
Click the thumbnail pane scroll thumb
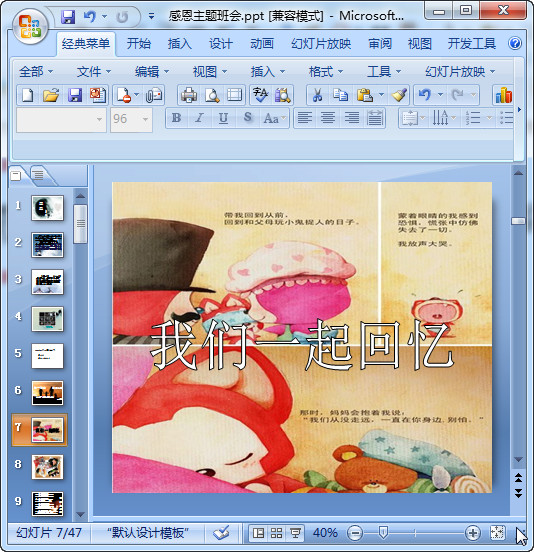[81, 224]
